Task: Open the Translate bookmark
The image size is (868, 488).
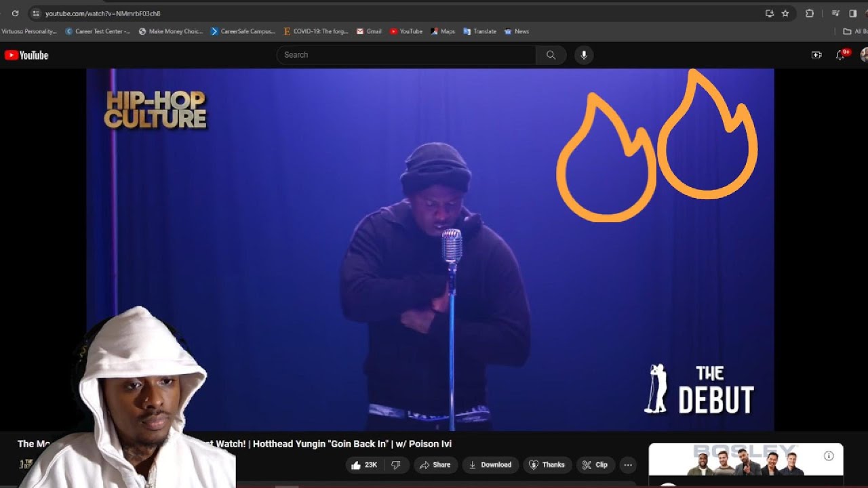Action: 479,31
